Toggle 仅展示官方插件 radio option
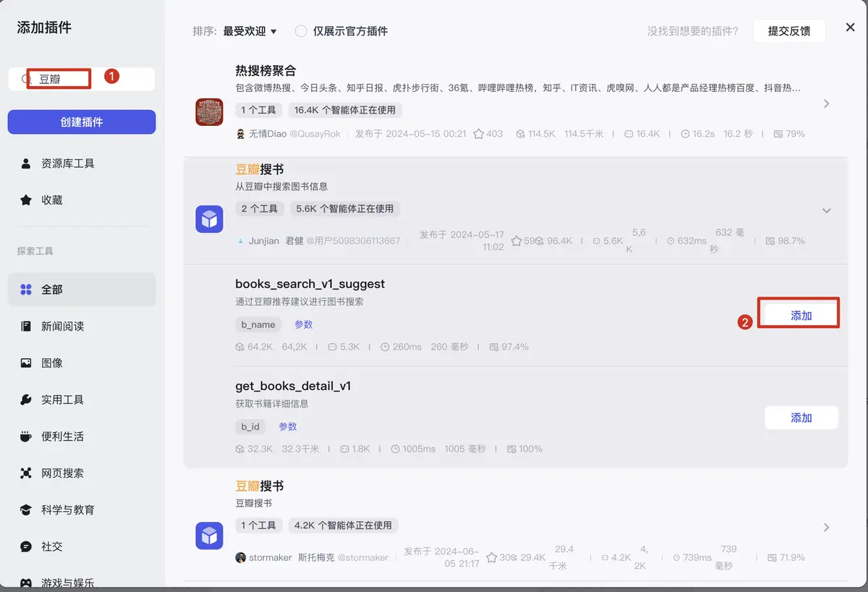The image size is (868, 592). [x=301, y=31]
